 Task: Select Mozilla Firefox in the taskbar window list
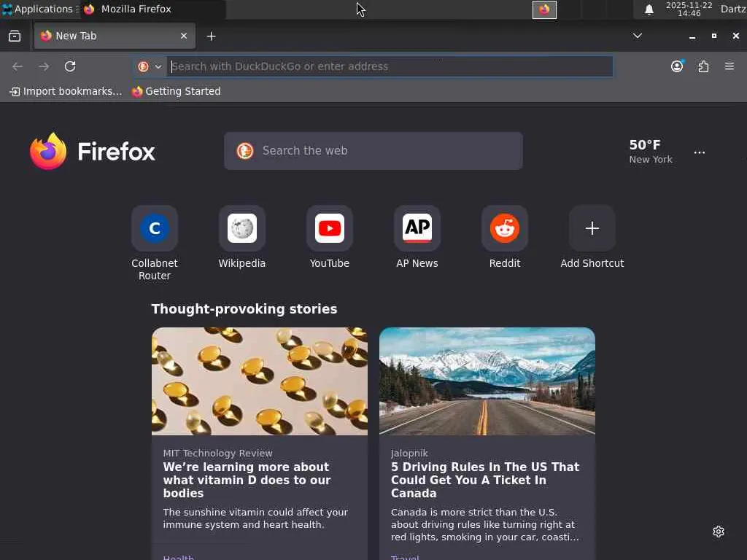[x=152, y=9]
